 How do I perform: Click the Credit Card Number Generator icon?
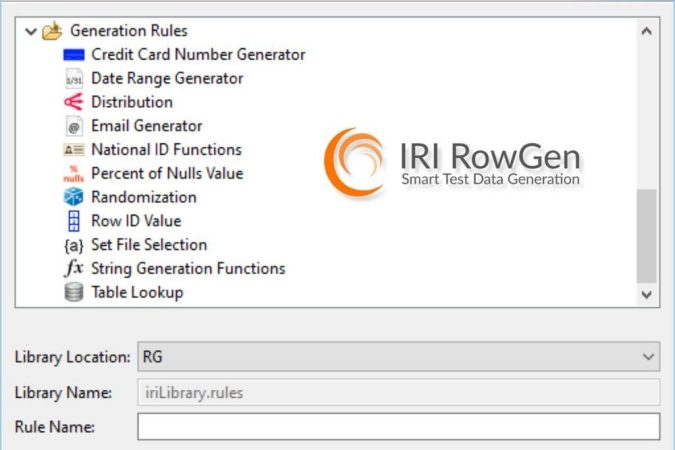74,55
